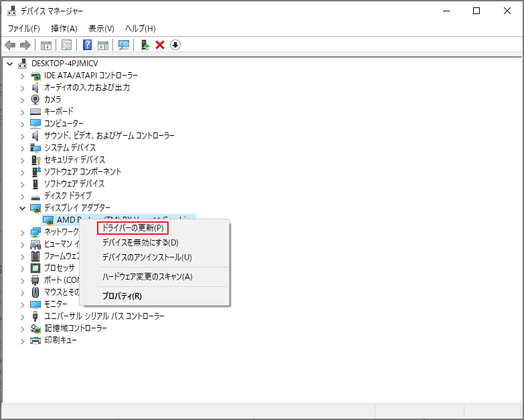Open the 表示(V) menu
The width and height of the screenshot is (524, 420).
click(101, 29)
